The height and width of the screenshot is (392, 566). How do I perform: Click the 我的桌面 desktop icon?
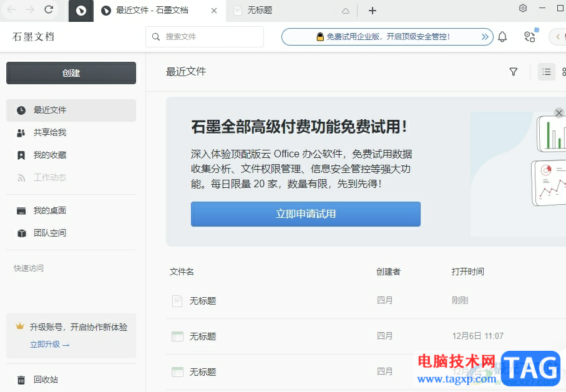(21, 211)
